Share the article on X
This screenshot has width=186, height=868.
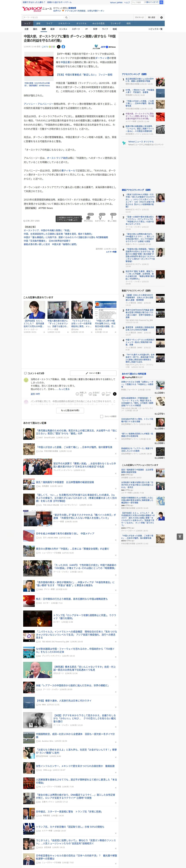[x=59, y=47]
